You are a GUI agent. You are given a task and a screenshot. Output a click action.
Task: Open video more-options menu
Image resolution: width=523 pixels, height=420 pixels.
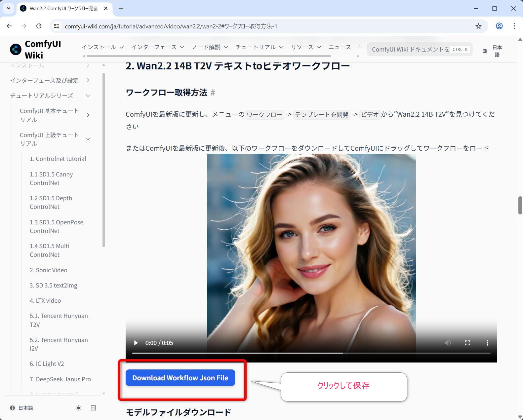(487, 343)
